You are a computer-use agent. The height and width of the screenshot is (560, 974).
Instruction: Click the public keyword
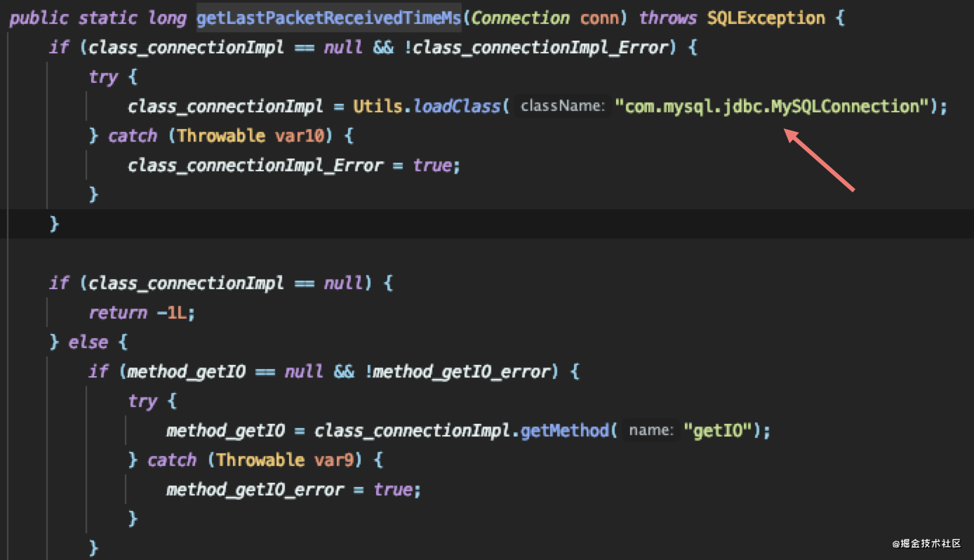(x=39, y=18)
